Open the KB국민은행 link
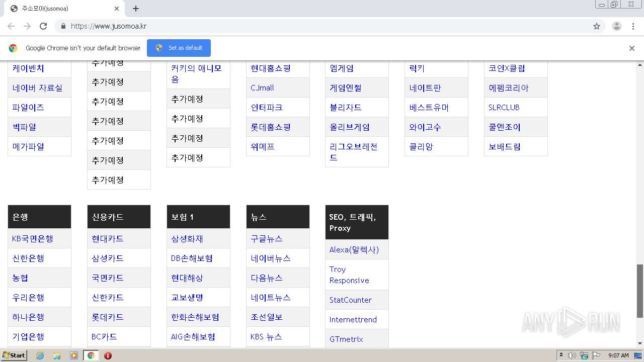 tap(33, 239)
